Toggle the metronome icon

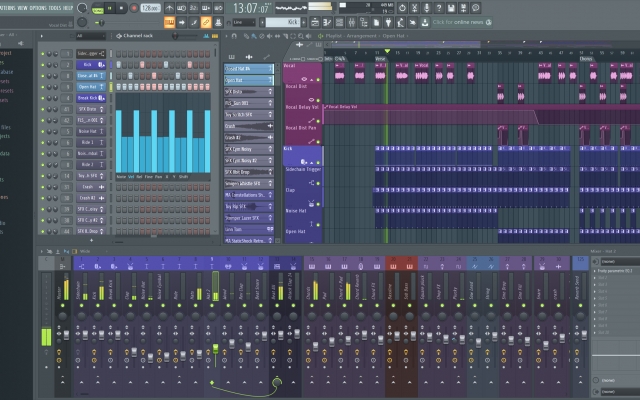point(169,8)
